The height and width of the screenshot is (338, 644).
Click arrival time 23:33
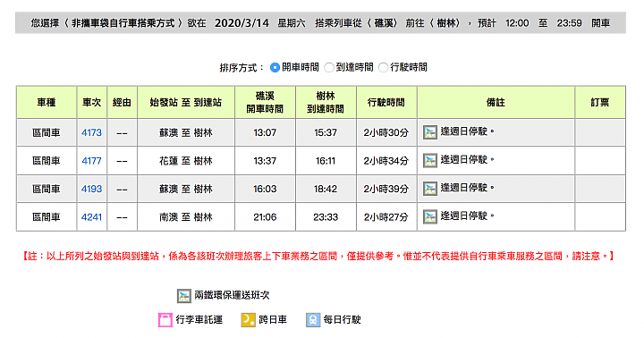(326, 217)
